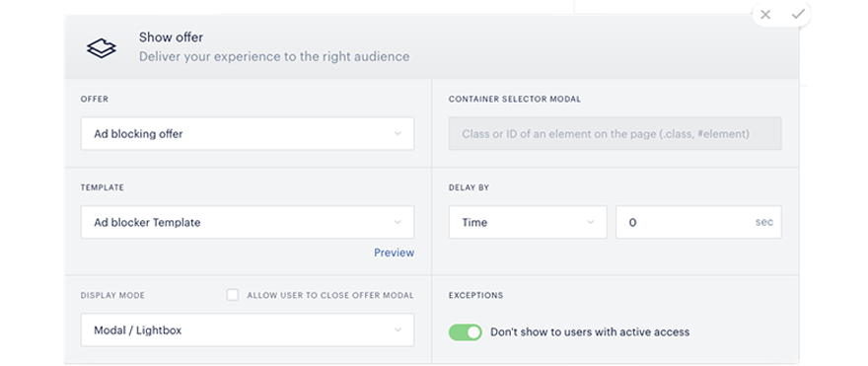868x366 pixels.
Task: Confirm changes with the checkmark icon
Action: 797,15
